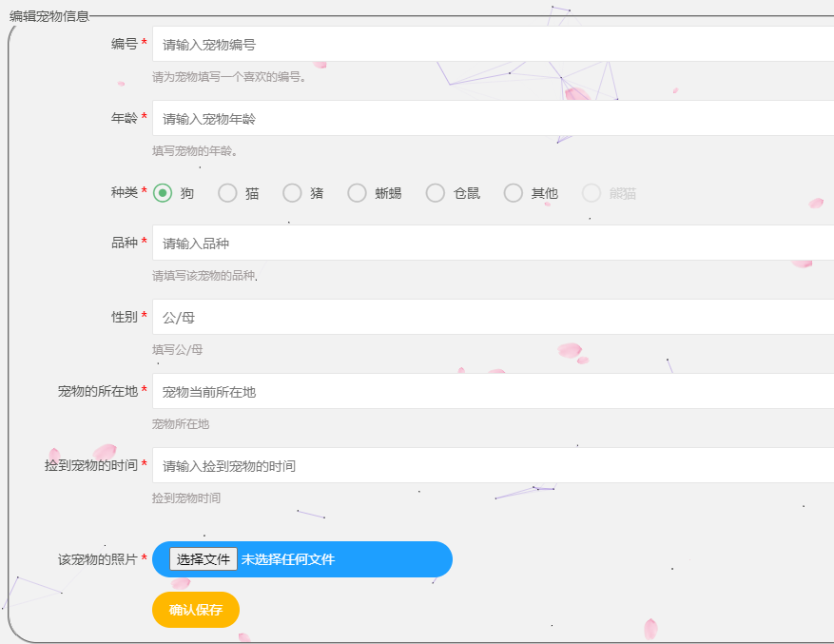Click the 宠物的所在地 location input field

pyautogui.click(x=380, y=391)
